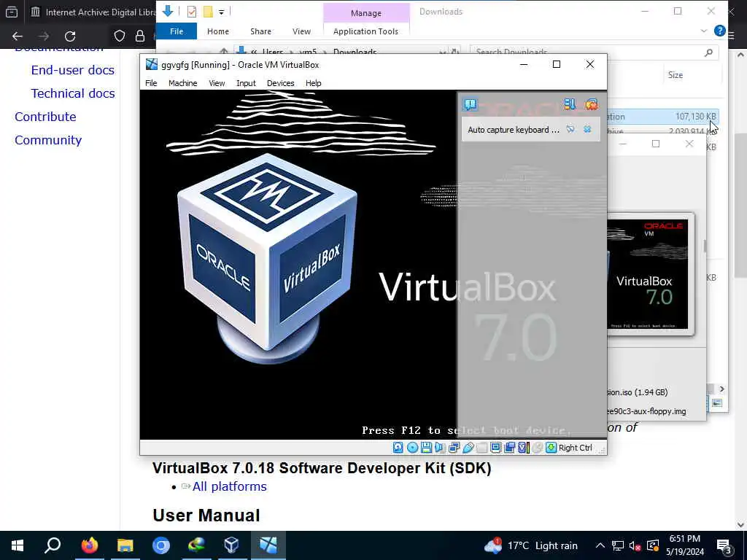The height and width of the screenshot is (560, 747).
Task: Click the green keyboard capture arrow indicator
Action: pos(551,448)
